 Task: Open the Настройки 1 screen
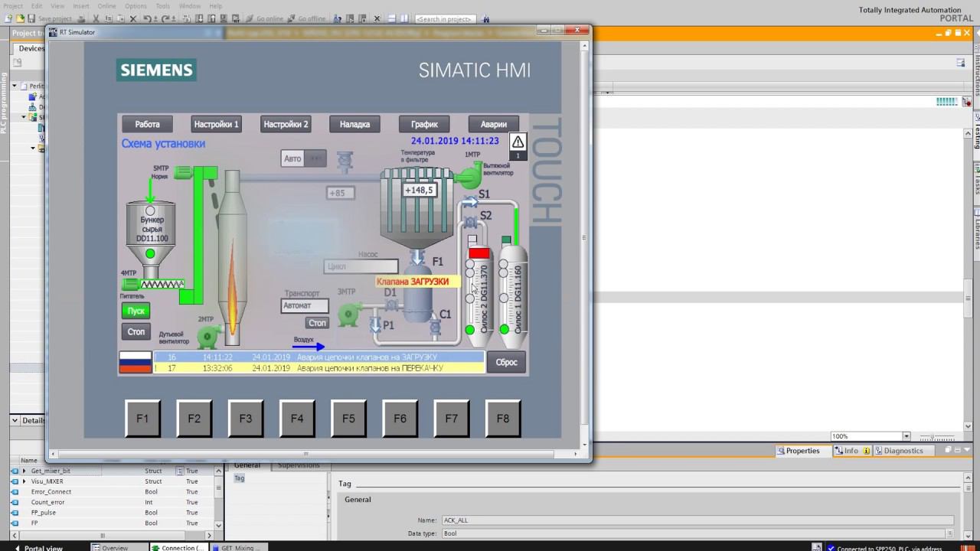click(217, 124)
